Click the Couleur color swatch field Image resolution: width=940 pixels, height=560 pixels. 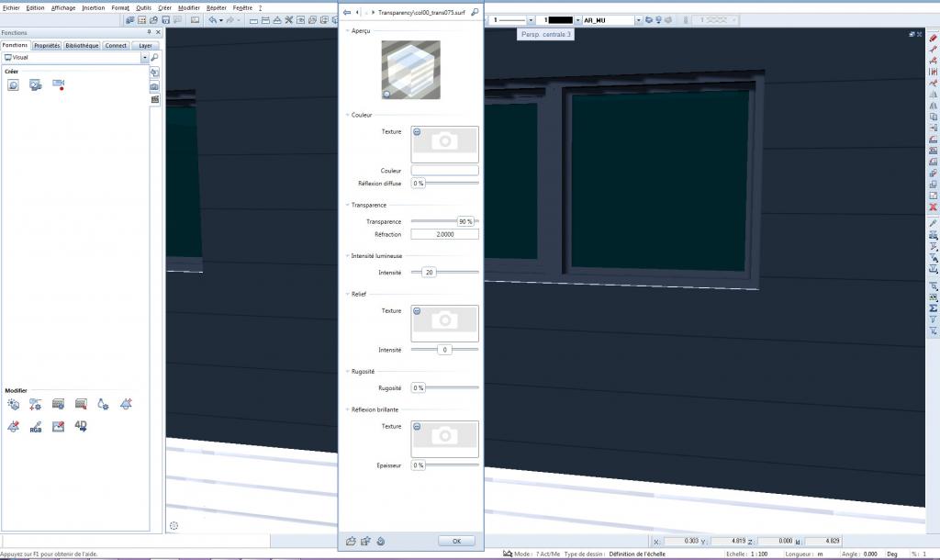(x=445, y=171)
